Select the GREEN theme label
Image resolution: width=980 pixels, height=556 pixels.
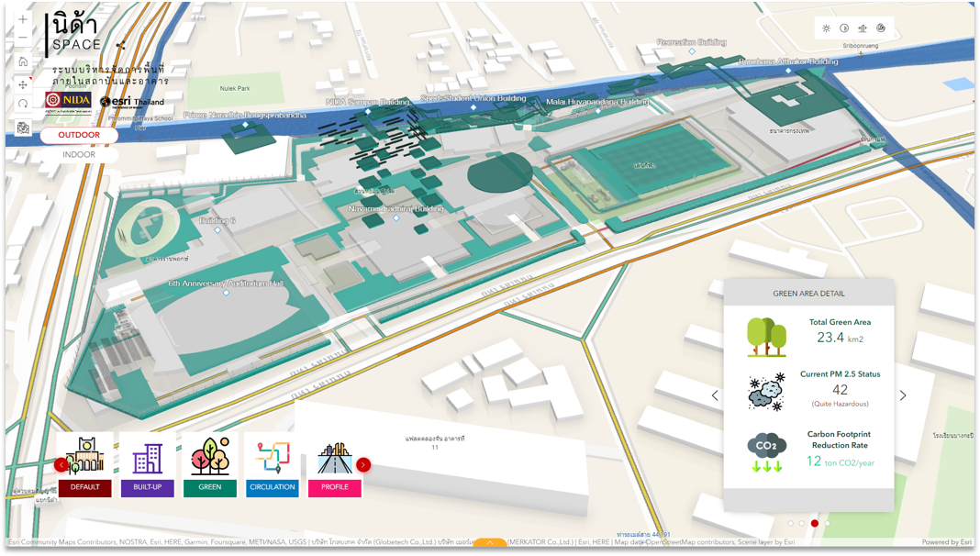(210, 487)
